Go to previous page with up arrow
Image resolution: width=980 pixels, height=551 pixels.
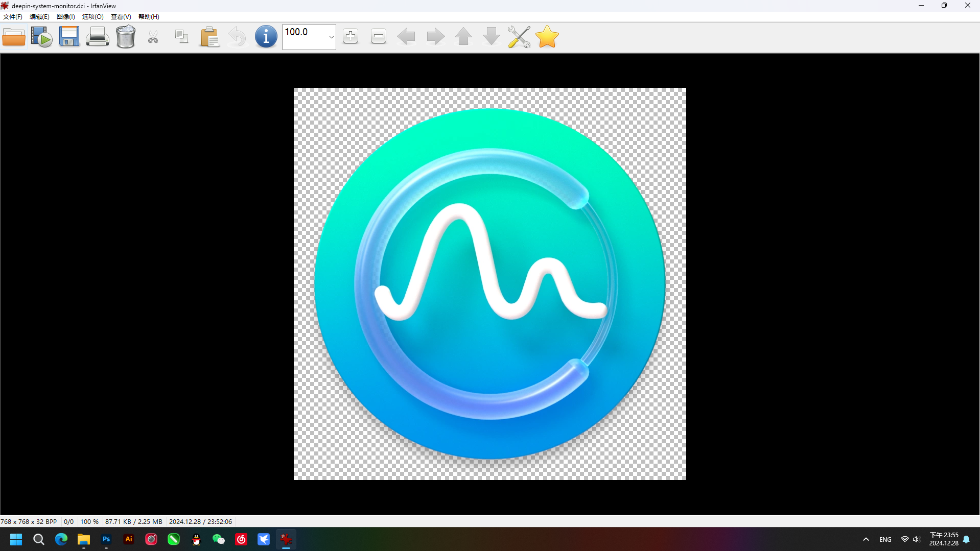(x=463, y=37)
